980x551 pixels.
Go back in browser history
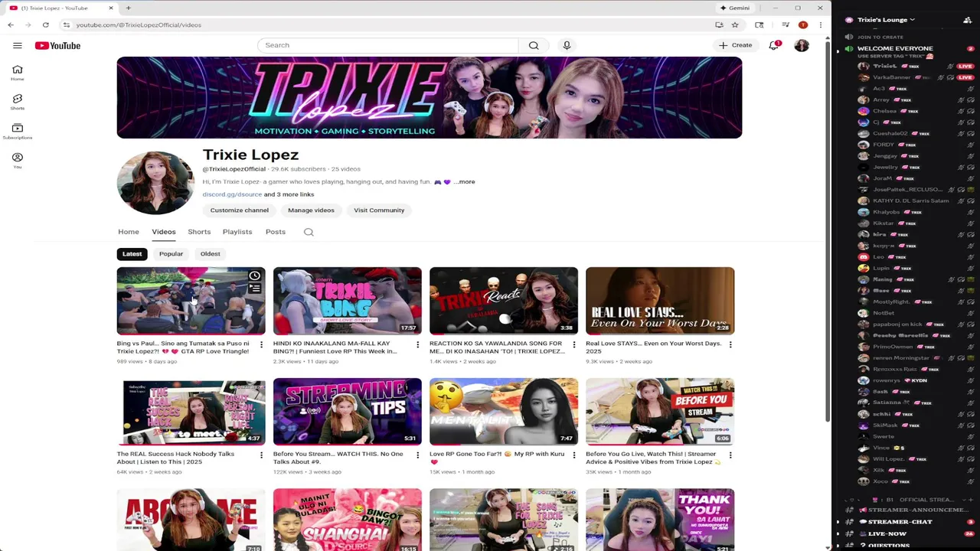(x=11, y=24)
